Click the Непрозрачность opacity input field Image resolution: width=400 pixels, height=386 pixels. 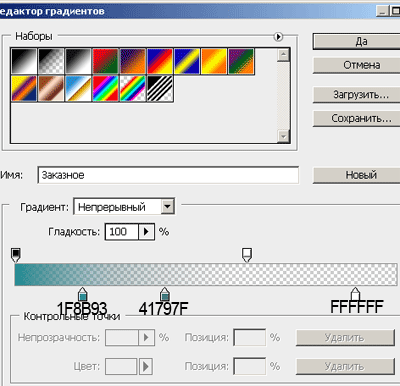[x=121, y=338]
